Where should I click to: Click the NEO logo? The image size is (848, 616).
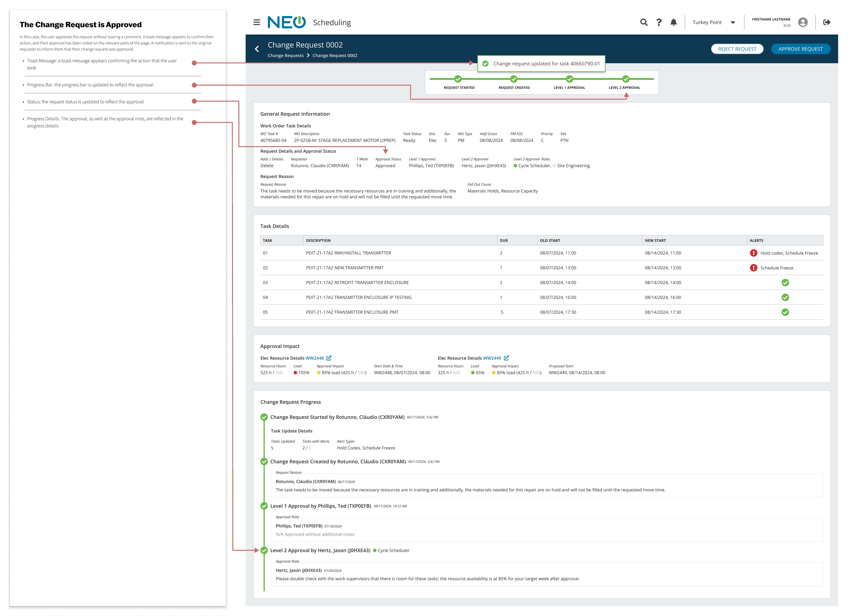(x=286, y=23)
